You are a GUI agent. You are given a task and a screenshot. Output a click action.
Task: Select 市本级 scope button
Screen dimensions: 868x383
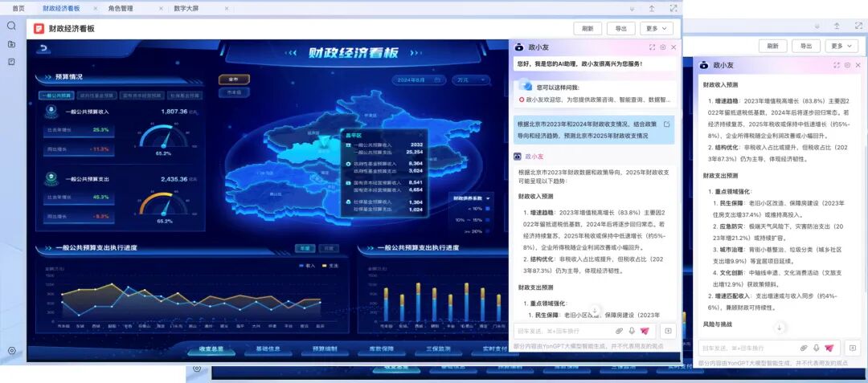[x=234, y=92]
